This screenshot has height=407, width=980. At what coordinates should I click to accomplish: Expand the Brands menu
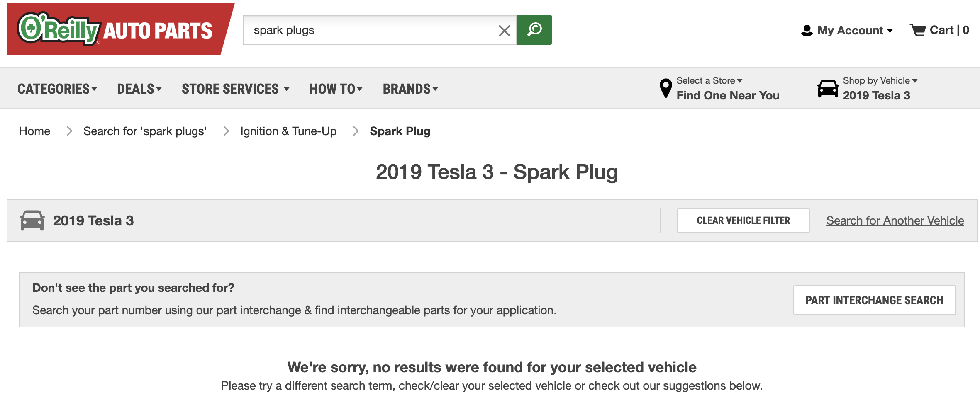click(x=410, y=89)
